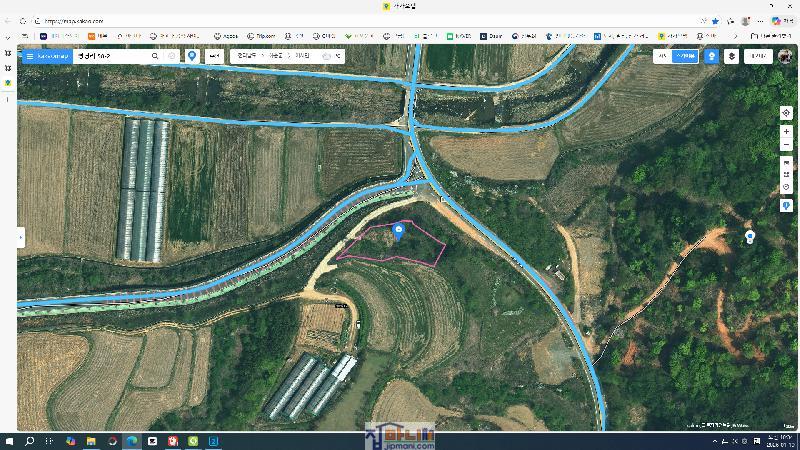This screenshot has width=800, height=450.
Task: Zoom out with the minus button
Action: coord(787,145)
